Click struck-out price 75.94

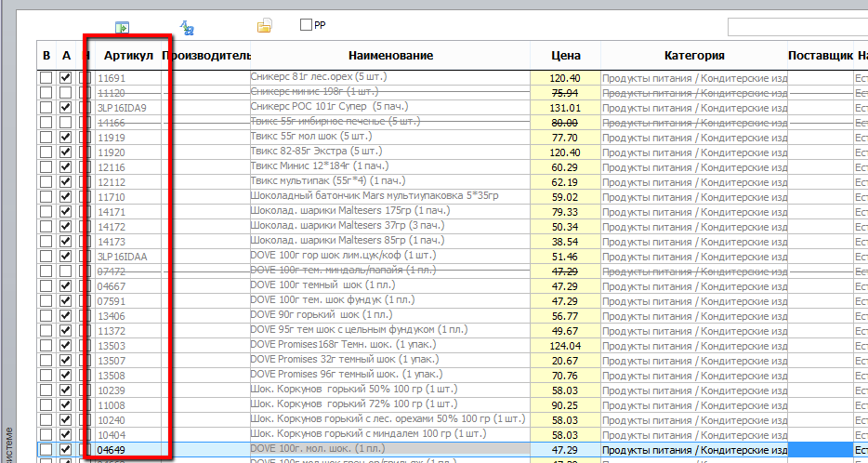(x=565, y=93)
